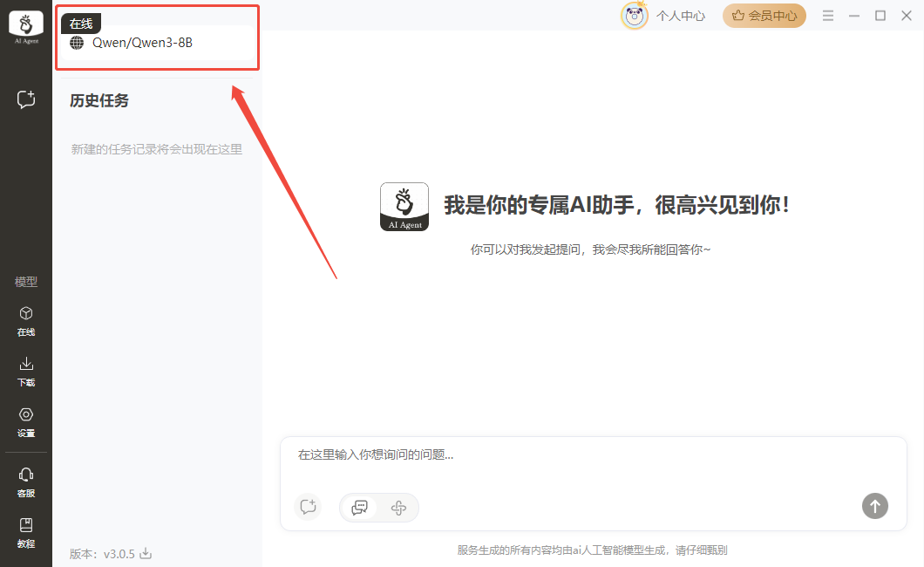Screen dimensions: 924x567
Task: Switch to chat mode in input toggle
Action: point(359,507)
